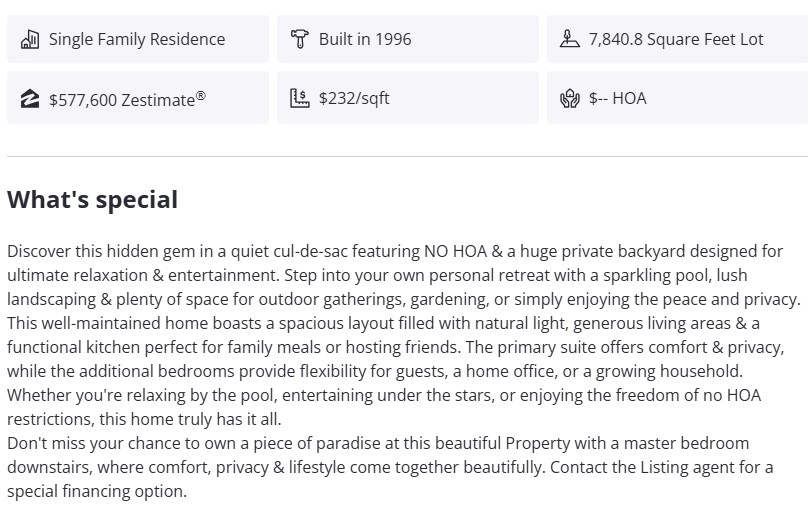Select the Built in 1996 text

pos(365,40)
